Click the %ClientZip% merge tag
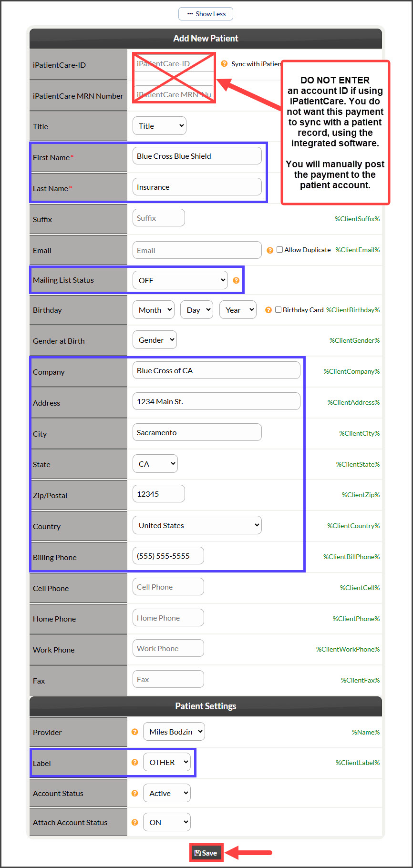This screenshot has height=868, width=413. coord(361,495)
